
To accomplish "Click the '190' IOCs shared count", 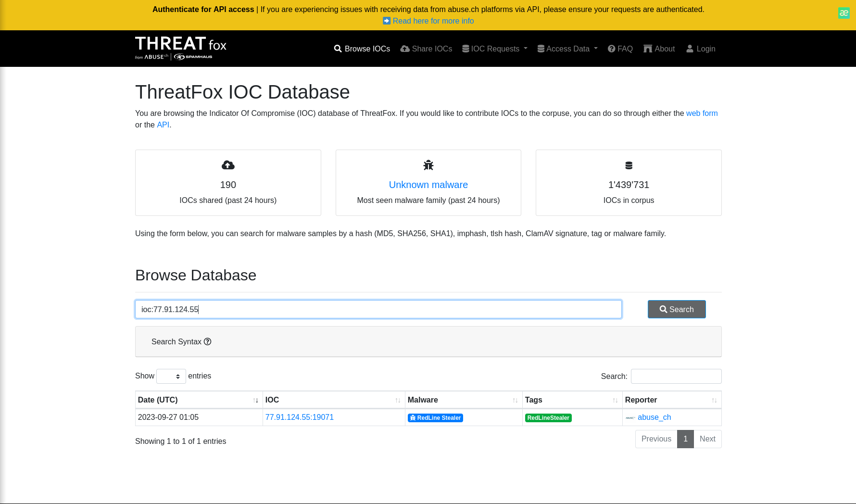I will coord(228,185).
